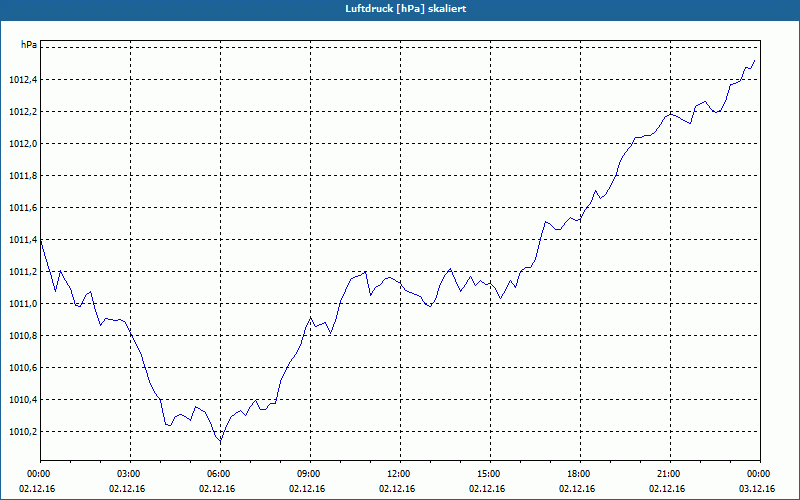Click the chart title 'Luftdruck [hPa] skaliert'

[406, 9]
